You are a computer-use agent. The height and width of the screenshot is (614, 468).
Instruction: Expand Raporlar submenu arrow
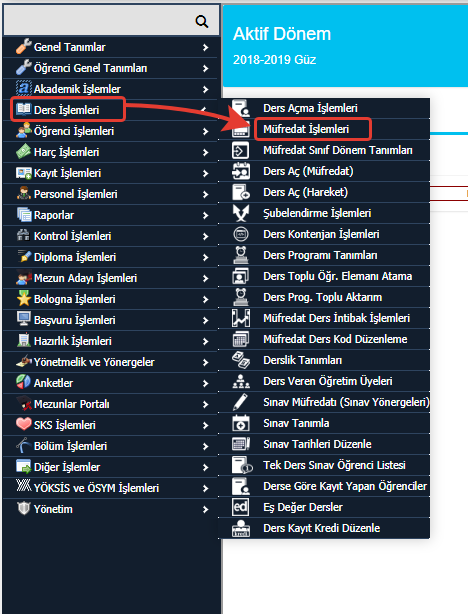(206, 215)
